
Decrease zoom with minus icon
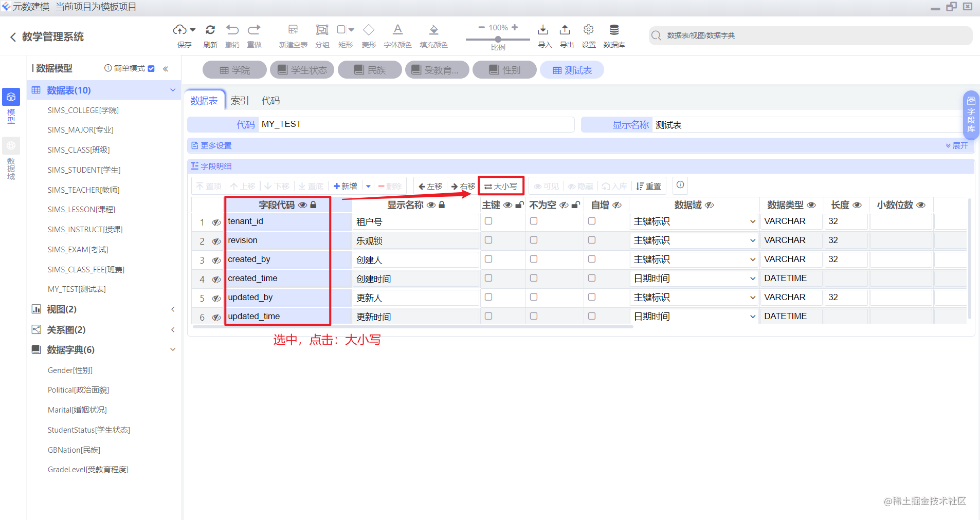tap(481, 28)
